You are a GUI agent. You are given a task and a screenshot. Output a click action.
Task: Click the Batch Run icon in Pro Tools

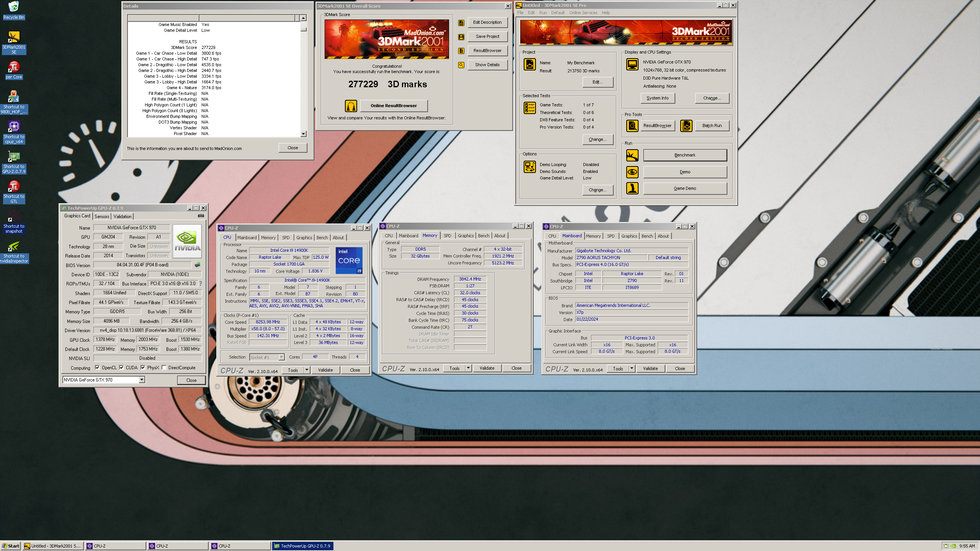coord(686,126)
